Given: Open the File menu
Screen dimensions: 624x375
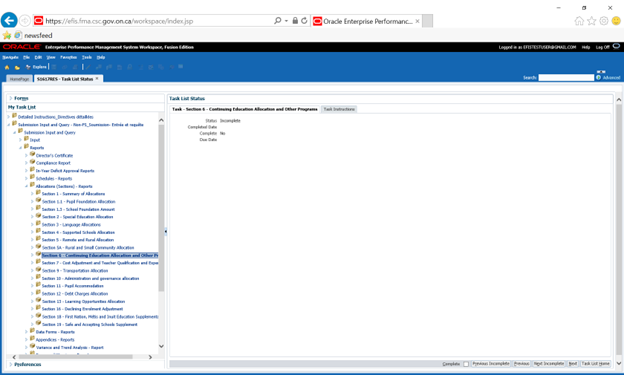Looking at the screenshot, I should tap(26, 57).
